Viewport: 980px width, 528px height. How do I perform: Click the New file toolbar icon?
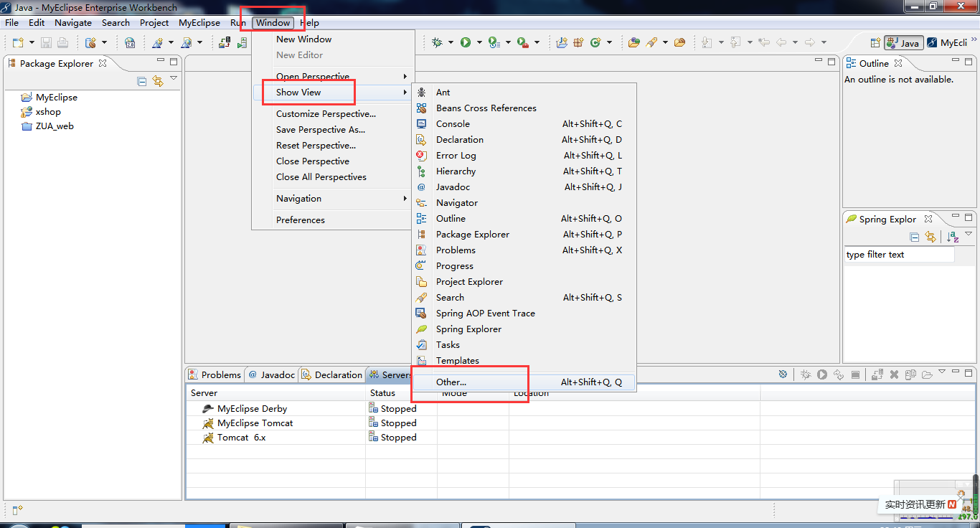pyautogui.click(x=18, y=43)
